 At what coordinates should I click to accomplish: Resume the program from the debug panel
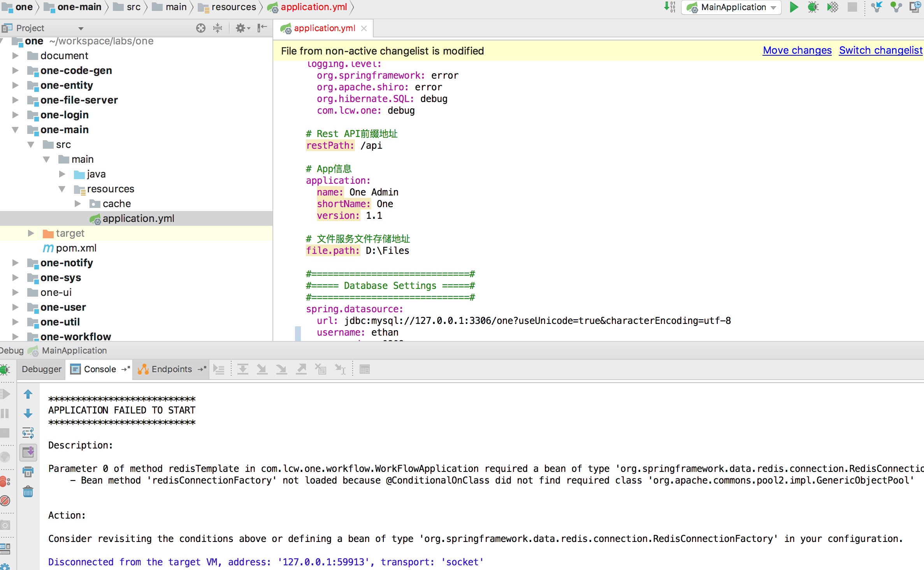point(5,394)
